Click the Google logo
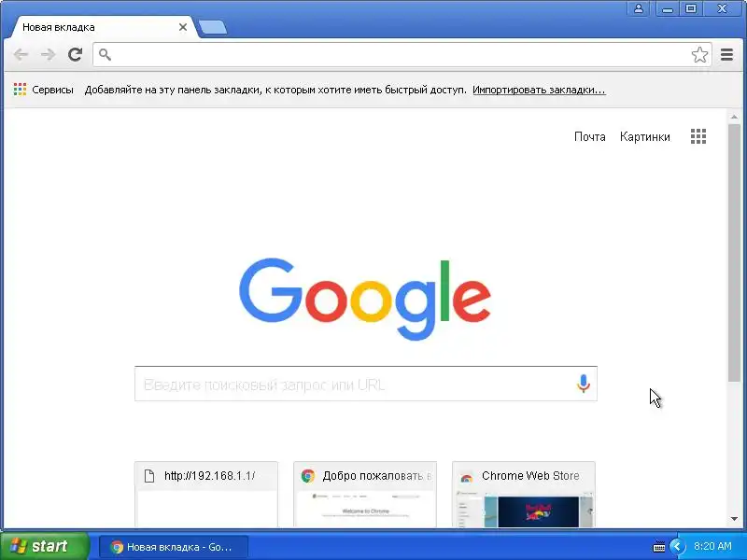This screenshot has width=747, height=560. tap(365, 299)
